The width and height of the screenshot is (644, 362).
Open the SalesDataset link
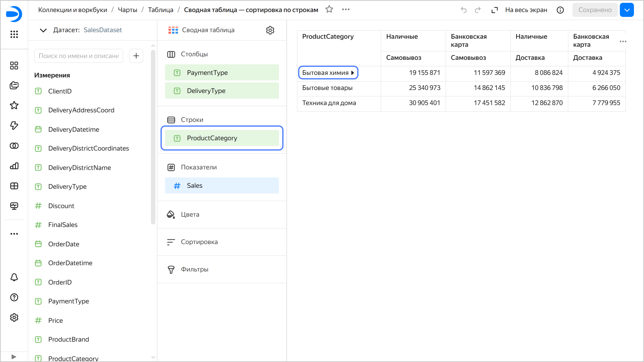103,30
